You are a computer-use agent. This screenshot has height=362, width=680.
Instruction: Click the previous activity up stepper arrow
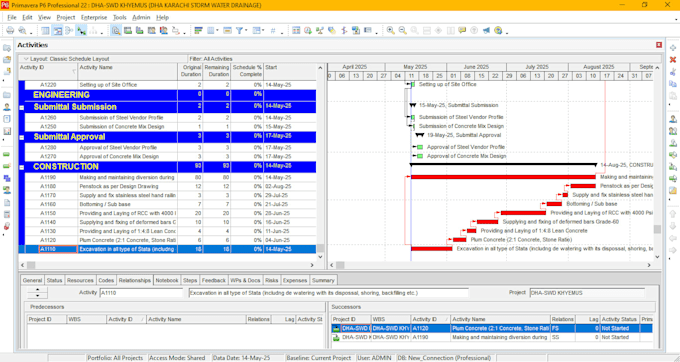(38, 290)
